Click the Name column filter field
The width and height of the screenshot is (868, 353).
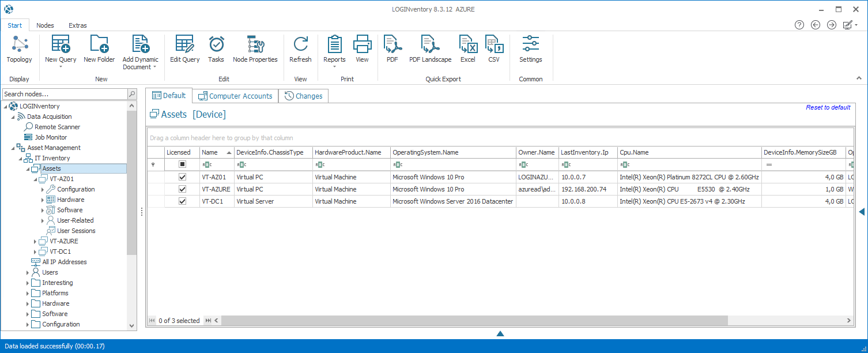(217, 164)
